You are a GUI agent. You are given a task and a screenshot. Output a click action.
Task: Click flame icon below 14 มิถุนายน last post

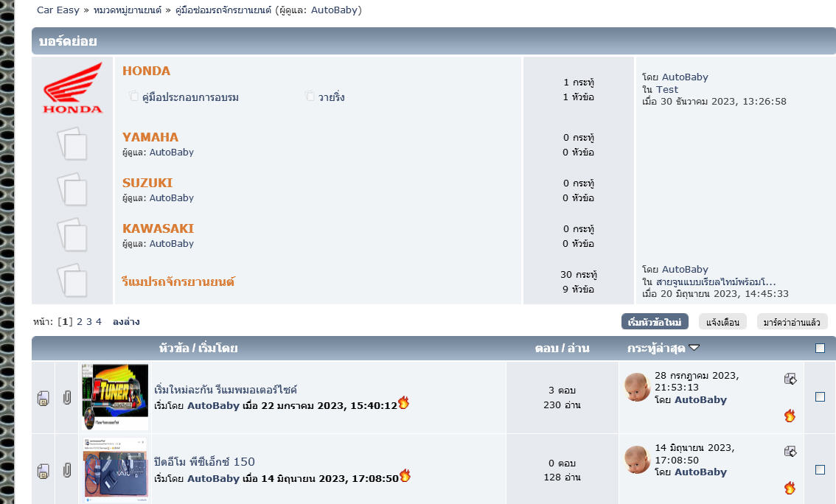(x=790, y=488)
